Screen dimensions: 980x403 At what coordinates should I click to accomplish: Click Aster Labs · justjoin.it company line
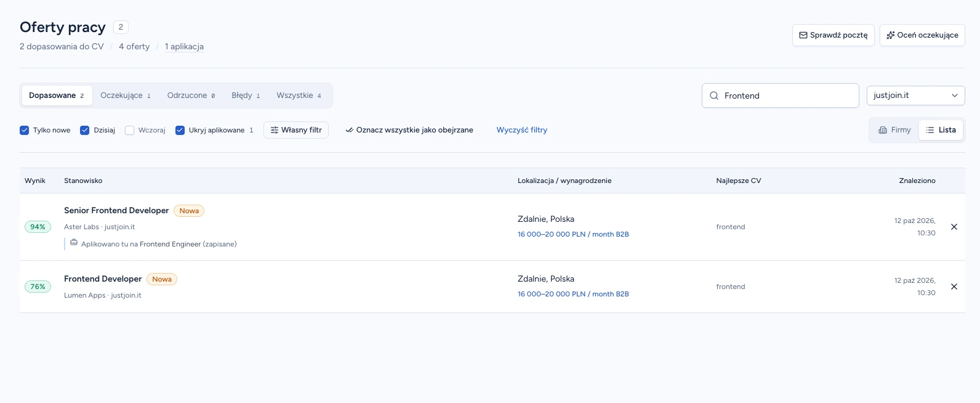point(99,227)
